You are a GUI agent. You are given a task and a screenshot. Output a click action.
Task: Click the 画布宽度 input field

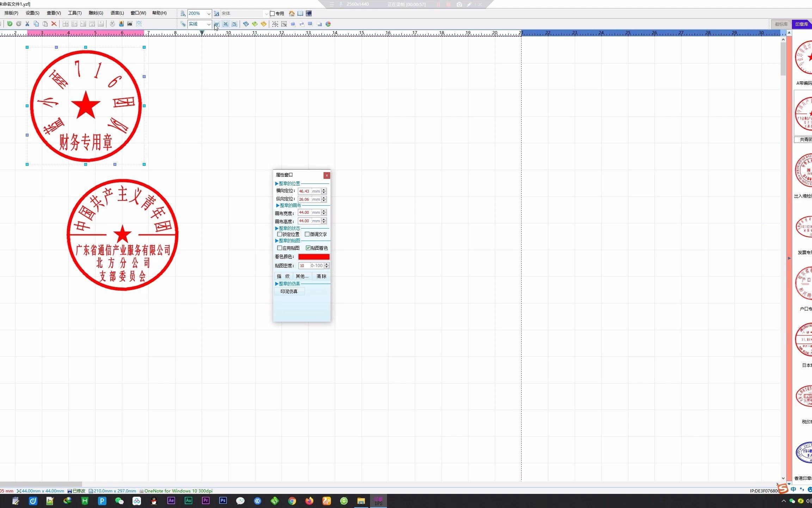304,212
